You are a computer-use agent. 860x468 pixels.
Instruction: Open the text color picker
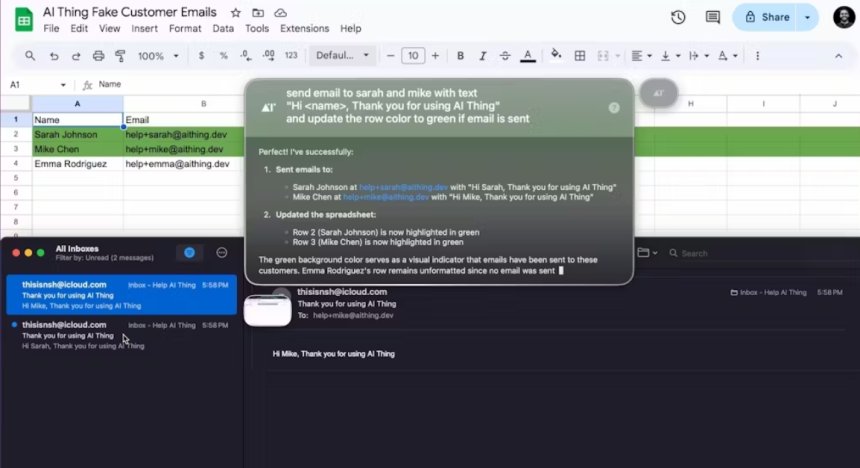[x=528, y=56]
